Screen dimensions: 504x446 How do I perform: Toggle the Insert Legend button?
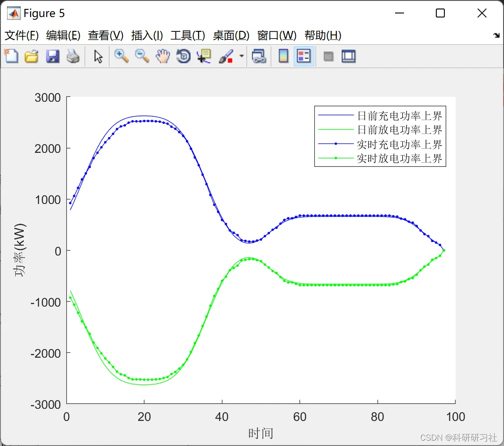click(304, 56)
